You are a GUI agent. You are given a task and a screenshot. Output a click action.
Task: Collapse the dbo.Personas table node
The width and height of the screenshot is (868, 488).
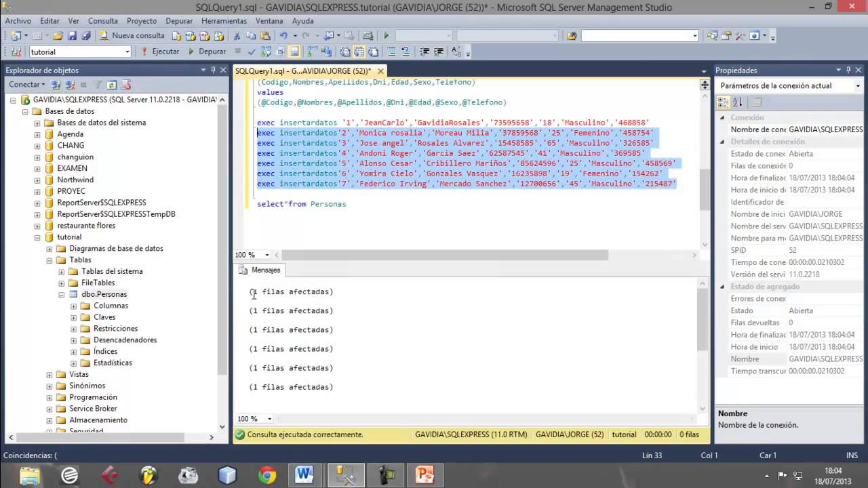(x=62, y=294)
